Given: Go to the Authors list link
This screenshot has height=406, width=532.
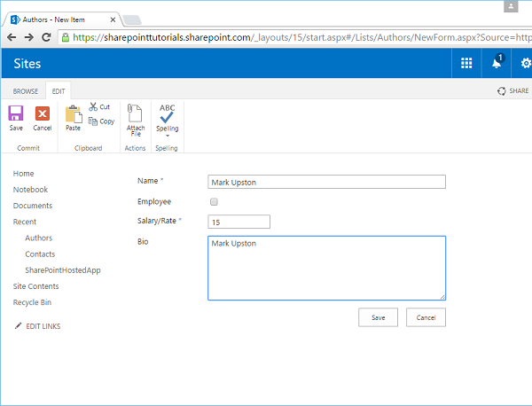Looking at the screenshot, I should (x=38, y=238).
